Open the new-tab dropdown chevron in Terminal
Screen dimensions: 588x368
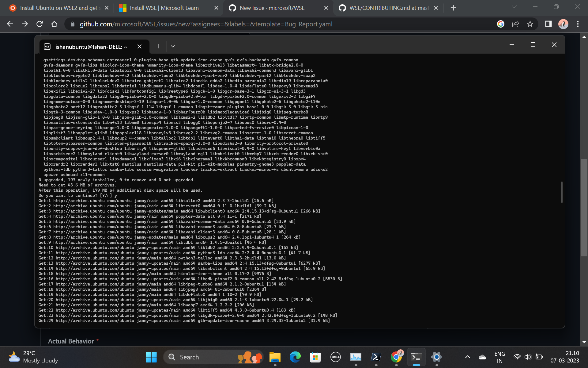coord(172,46)
